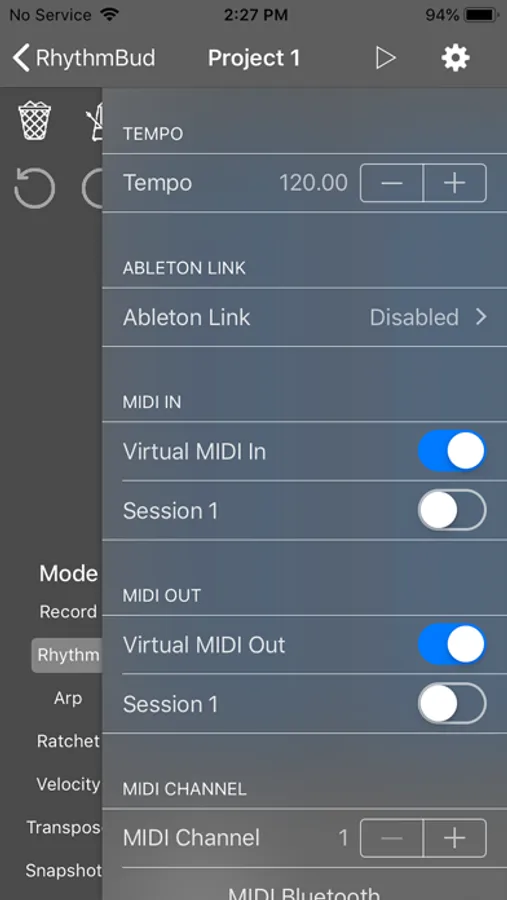The width and height of the screenshot is (507, 900).
Task: Select Arp mode
Action: [x=68, y=698]
